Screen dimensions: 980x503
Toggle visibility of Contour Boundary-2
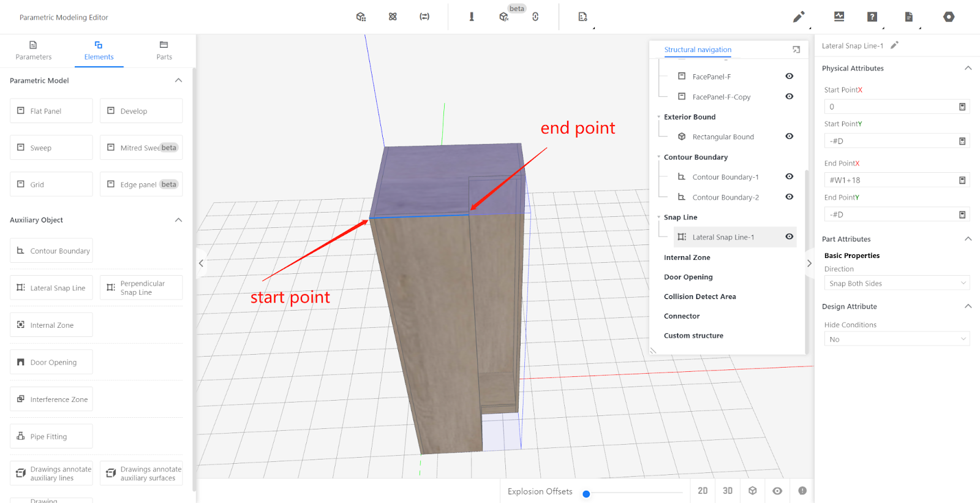pos(790,197)
